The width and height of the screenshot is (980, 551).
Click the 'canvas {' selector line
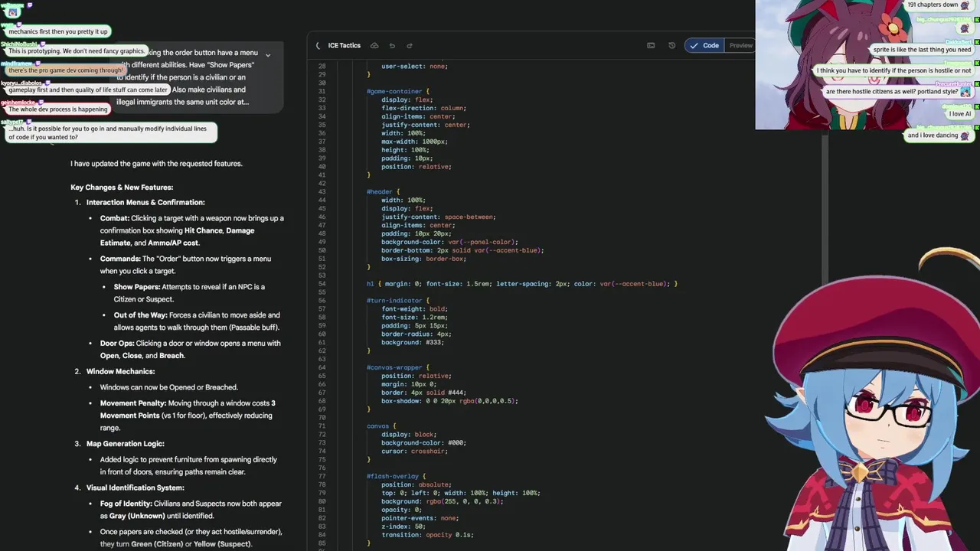[381, 425]
